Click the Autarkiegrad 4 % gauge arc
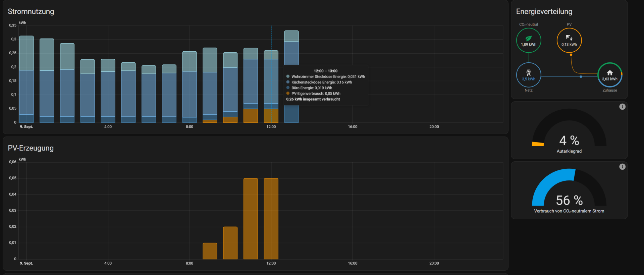Screen dimensions: 644x275 click(569, 127)
